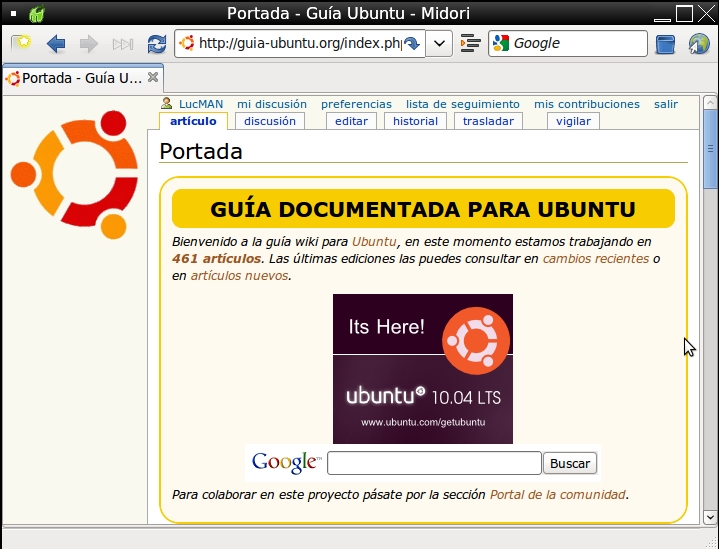Click the new tab icon in toolbar
The width and height of the screenshot is (719, 549).
(21, 44)
